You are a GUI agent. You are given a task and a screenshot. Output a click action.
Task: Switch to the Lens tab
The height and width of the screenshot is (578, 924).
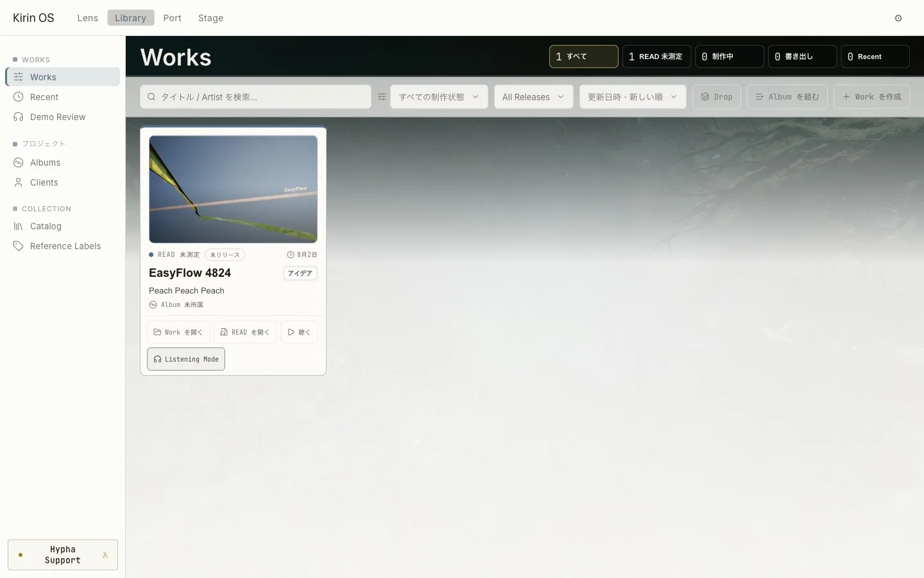pyautogui.click(x=88, y=18)
